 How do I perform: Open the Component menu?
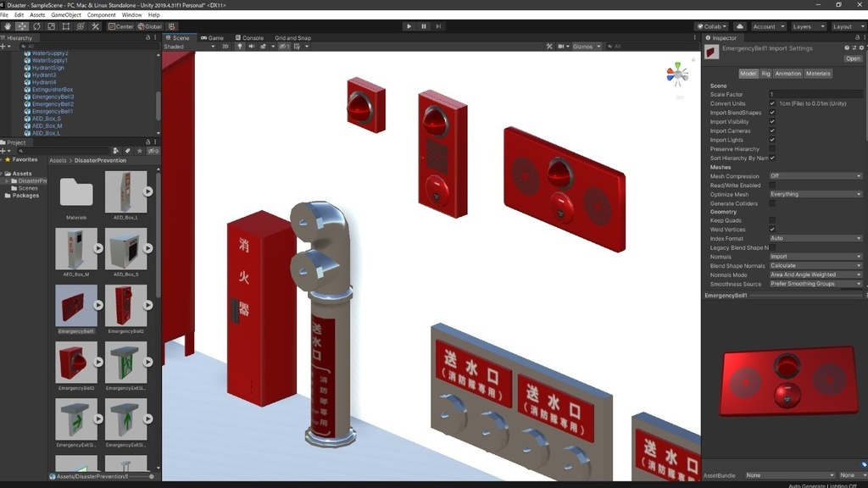coord(102,15)
